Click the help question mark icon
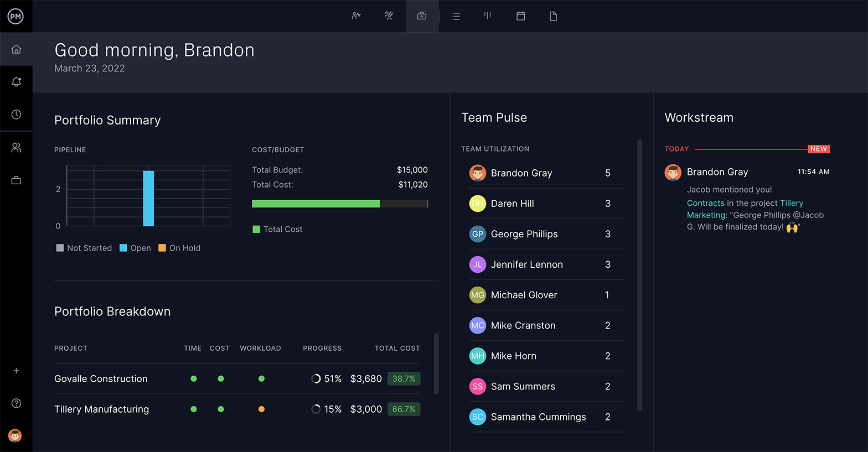This screenshot has width=868, height=452. click(x=16, y=403)
